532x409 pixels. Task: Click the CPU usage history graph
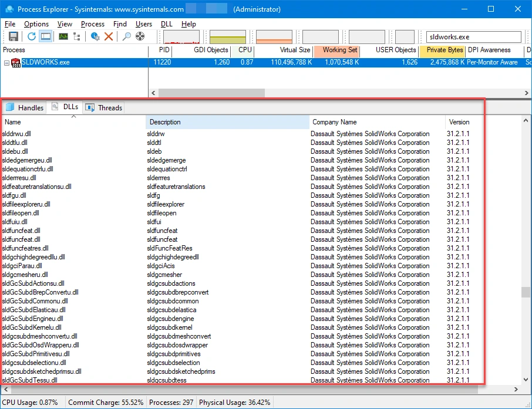click(181, 36)
